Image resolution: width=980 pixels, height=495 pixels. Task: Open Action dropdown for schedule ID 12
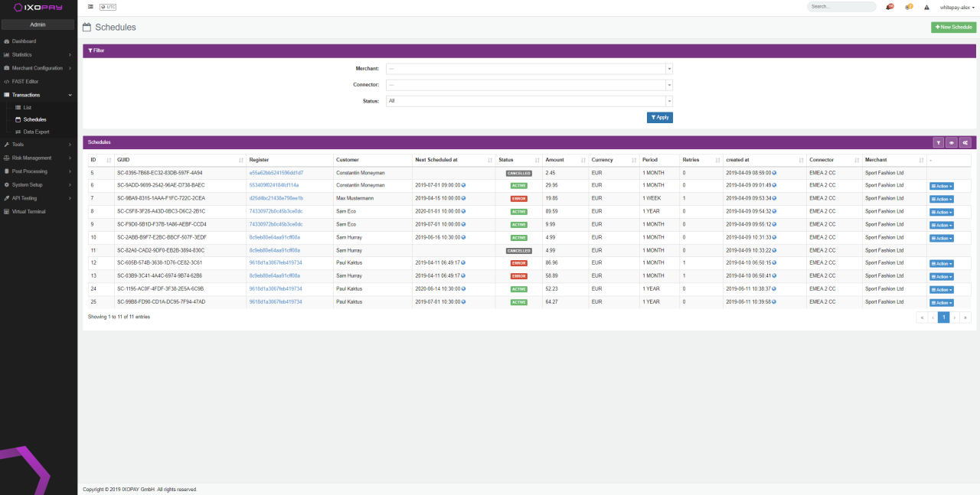click(x=942, y=263)
